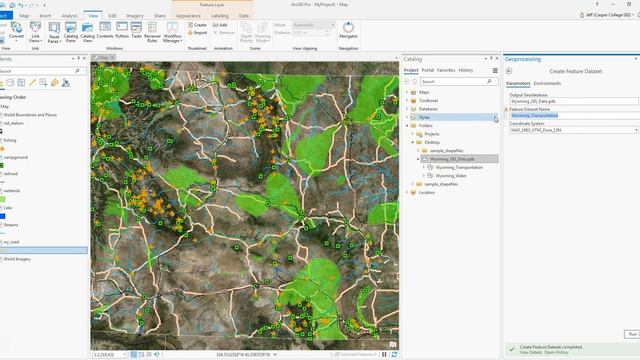Toggle visibility of Lake layer
This screenshot has width=640, height=360.
point(1,208)
